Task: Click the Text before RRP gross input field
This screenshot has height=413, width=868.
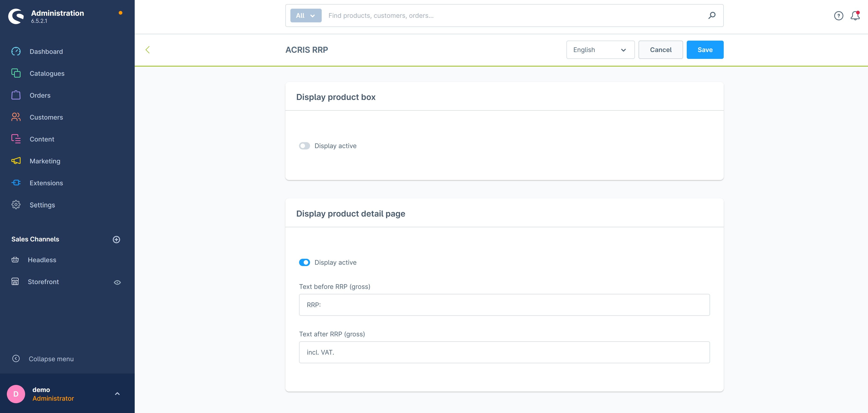Action: click(504, 304)
